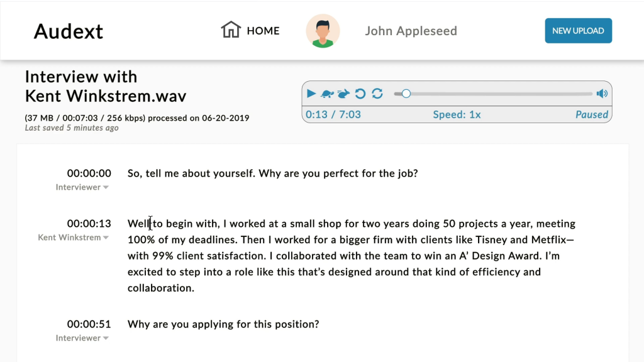This screenshot has width=644, height=362.
Task: Open John Appleseed's avatar picture
Action: (x=323, y=31)
